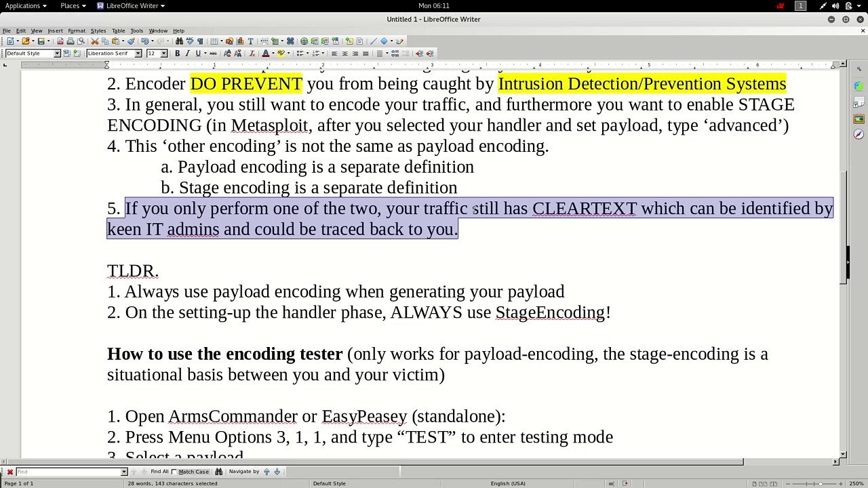Toggle the Show Draw Functions icon
Viewport: 868px width, 488px height.
[x=399, y=41]
